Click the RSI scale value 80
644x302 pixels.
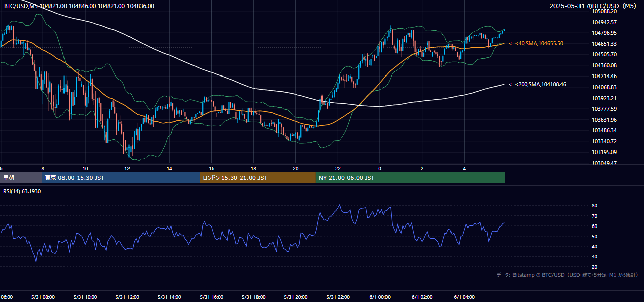(594, 206)
